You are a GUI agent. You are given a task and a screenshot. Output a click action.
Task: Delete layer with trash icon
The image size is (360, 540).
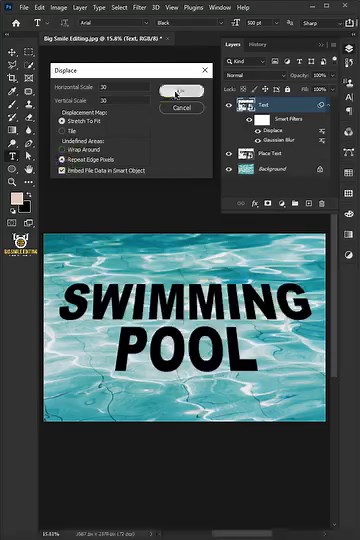tap(322, 204)
